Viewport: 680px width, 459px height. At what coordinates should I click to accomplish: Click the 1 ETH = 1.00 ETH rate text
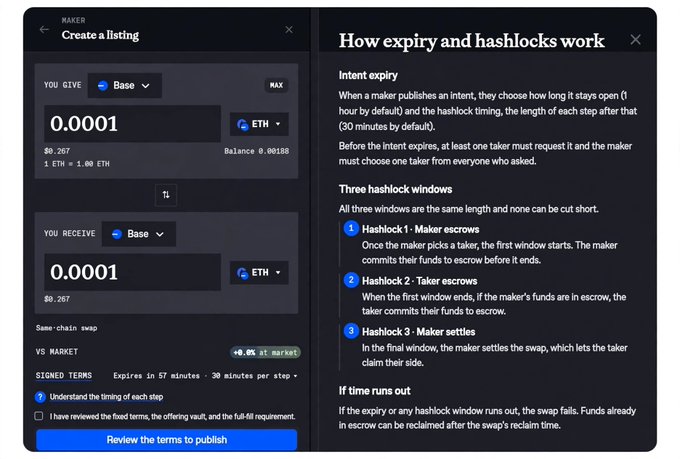(x=77, y=164)
